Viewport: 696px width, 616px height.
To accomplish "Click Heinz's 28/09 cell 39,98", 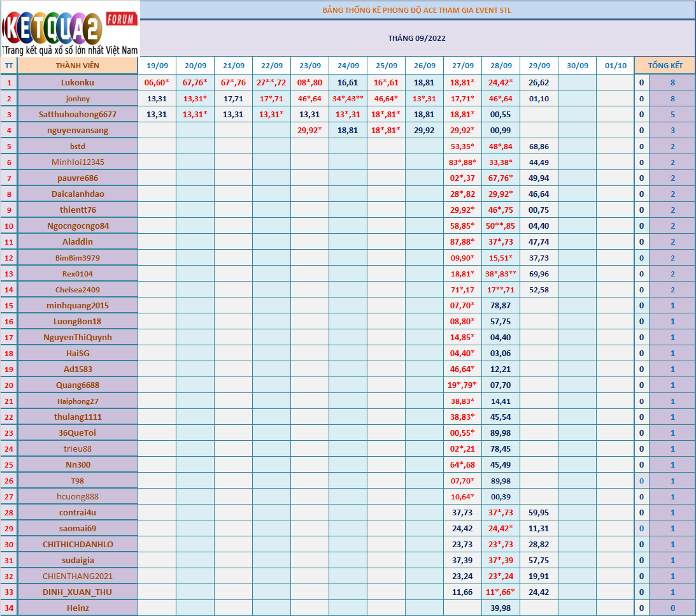I will tap(501, 608).
